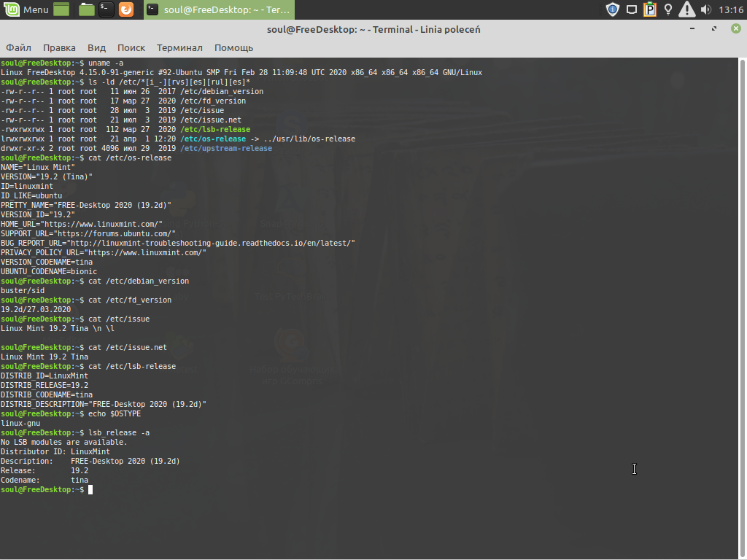Click the HOME_URL linuxmint.com line

point(82,225)
